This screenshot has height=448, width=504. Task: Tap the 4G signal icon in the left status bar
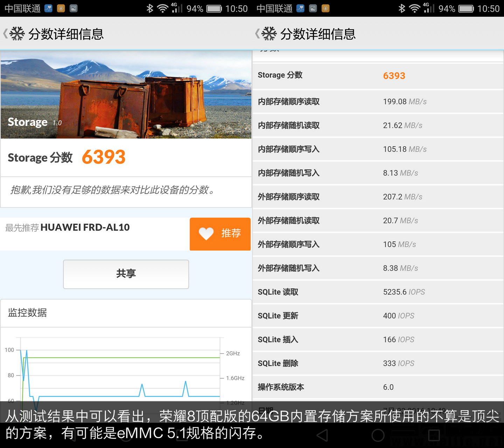tap(176, 7)
